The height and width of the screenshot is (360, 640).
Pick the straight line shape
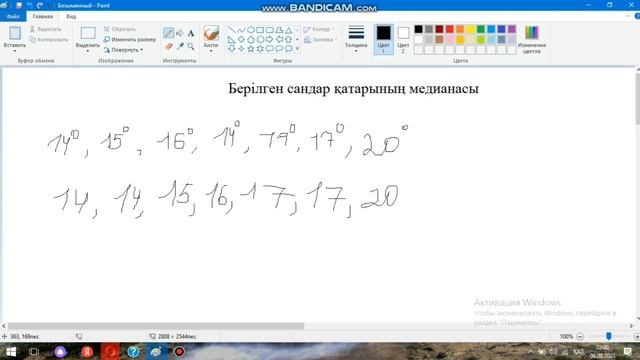coord(231,30)
